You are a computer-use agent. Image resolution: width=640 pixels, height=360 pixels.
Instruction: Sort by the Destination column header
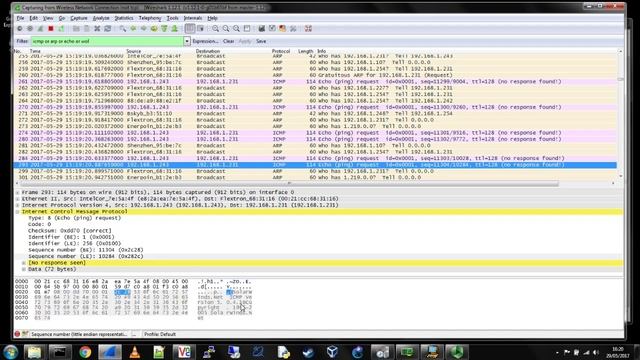[208, 51]
